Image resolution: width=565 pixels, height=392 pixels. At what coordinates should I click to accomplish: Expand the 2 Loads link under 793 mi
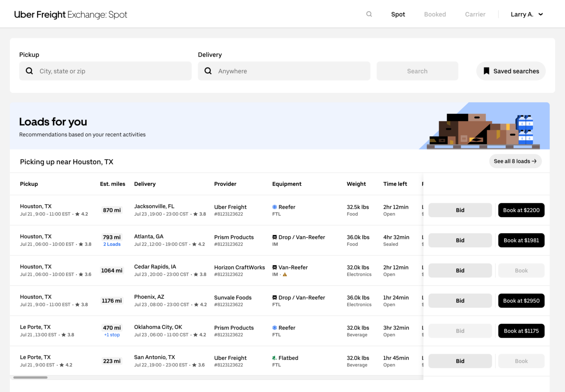click(x=112, y=244)
